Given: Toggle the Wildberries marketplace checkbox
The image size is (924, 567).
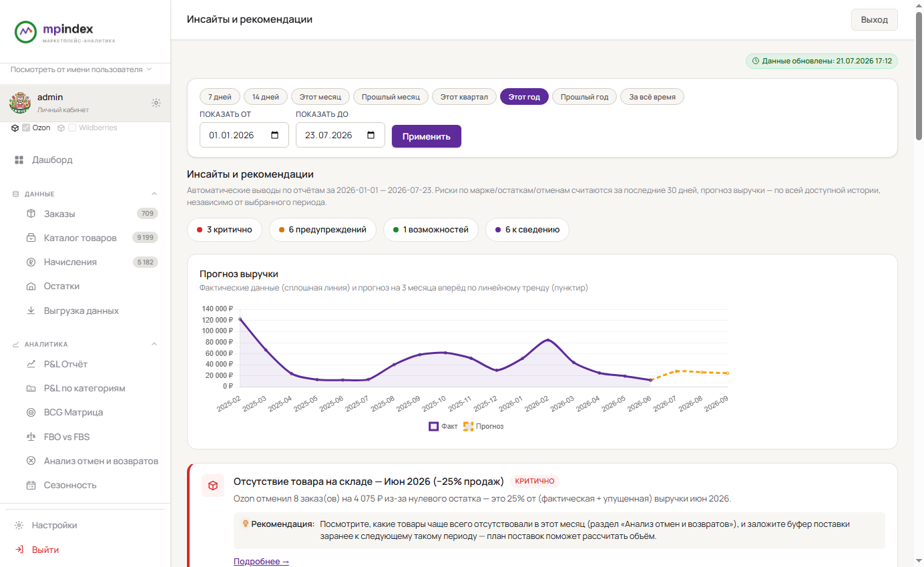Looking at the screenshot, I should (72, 128).
